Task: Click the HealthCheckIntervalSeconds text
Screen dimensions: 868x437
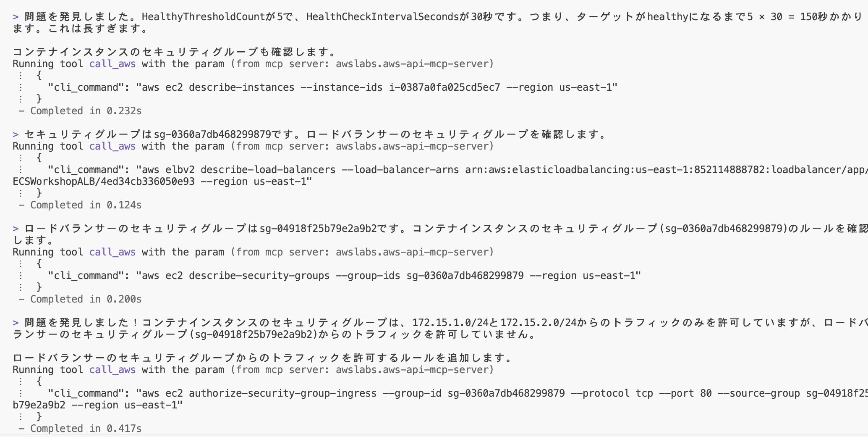Action: (x=382, y=17)
